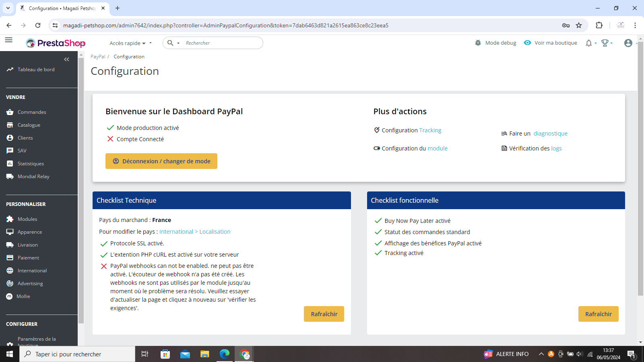Viewport: 644px width, 362px height.
Task: Open the Mail app from taskbar
Action: click(x=185, y=354)
